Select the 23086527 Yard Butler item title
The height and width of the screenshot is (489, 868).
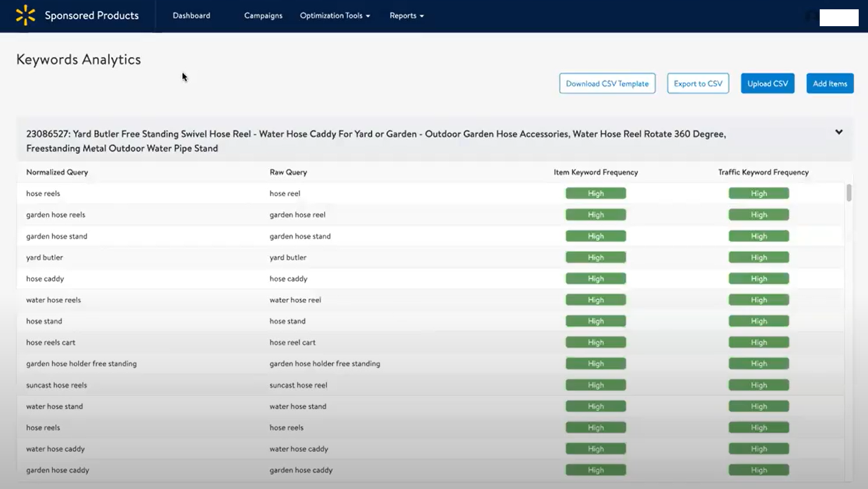[x=376, y=141]
